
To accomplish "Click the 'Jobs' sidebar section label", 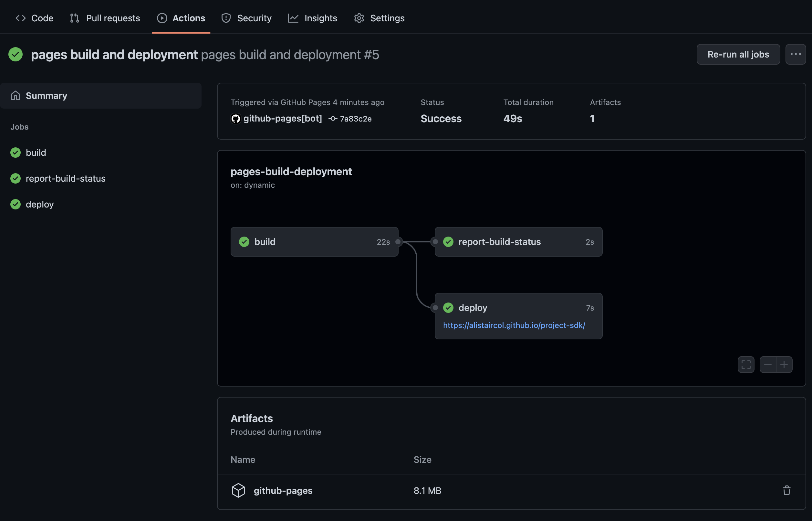I will point(19,127).
